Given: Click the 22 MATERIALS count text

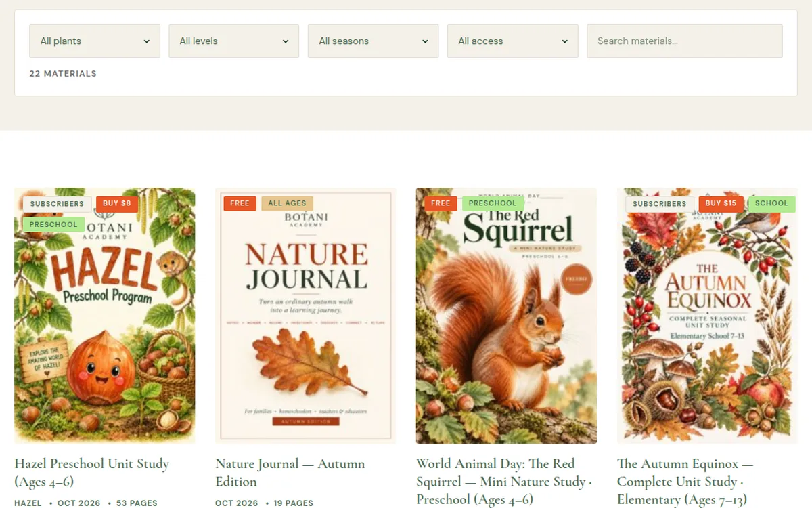Looking at the screenshot, I should click(63, 73).
